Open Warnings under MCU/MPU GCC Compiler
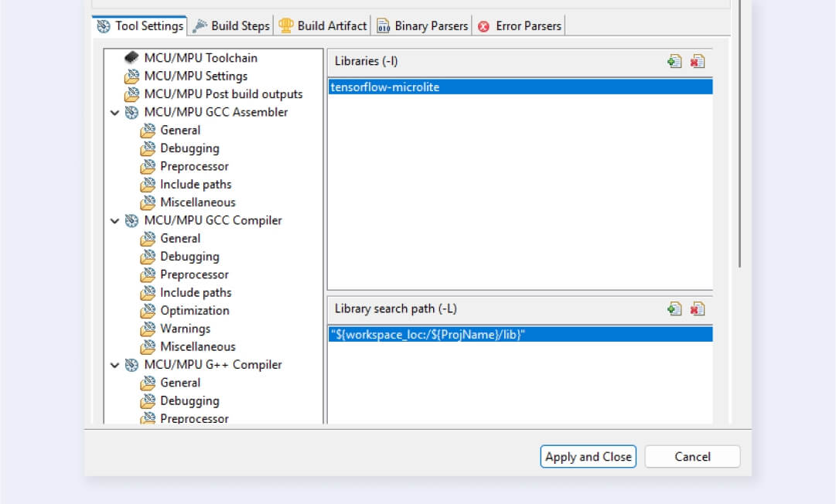 (185, 329)
